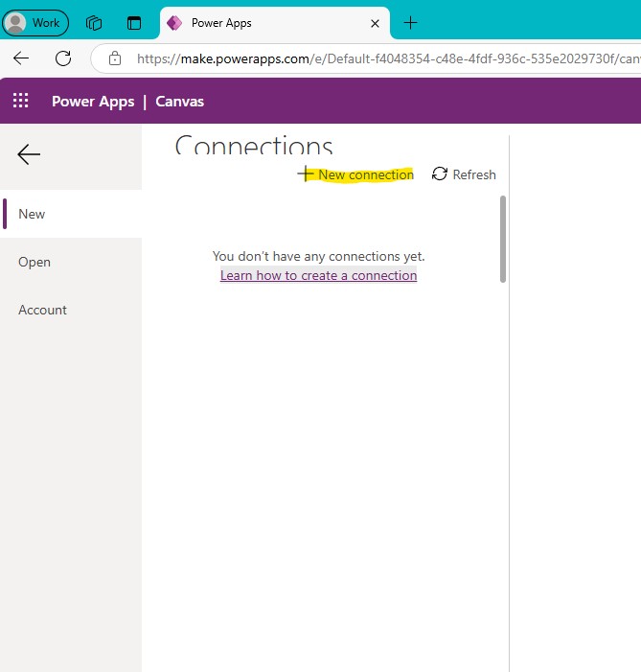Viewport: 641px width, 672px height.
Task: Toggle the vertical tabs icon
Action: [134, 23]
